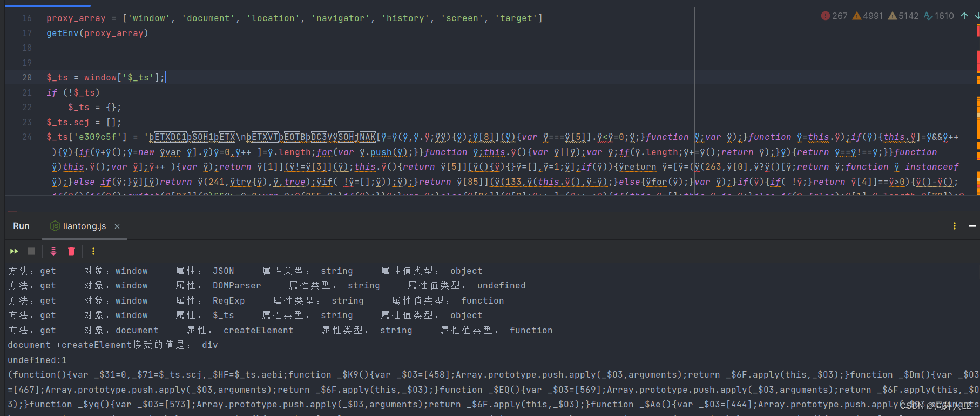The image size is (980, 416).
Task: Place cursor in $_ts = window['$_ts']; line
Action: [x=106, y=77]
